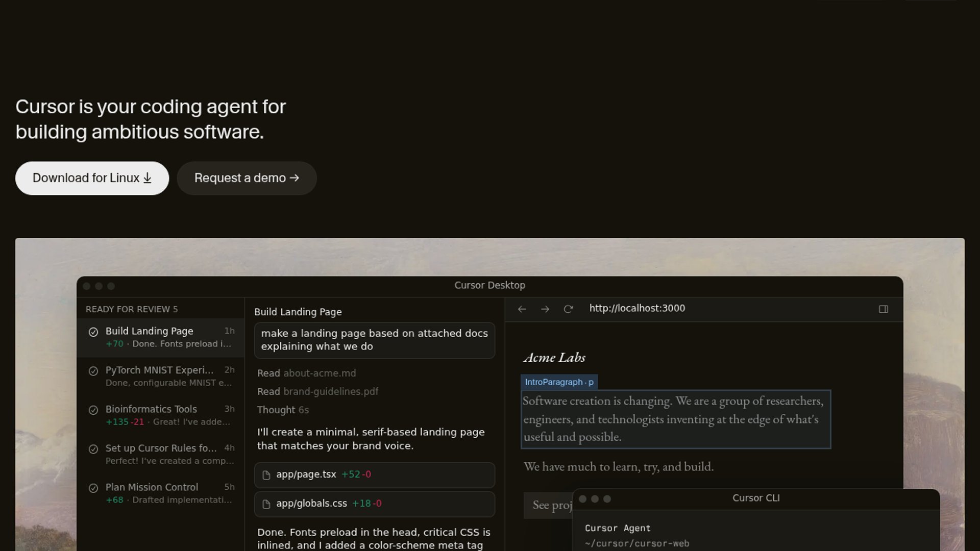Image resolution: width=980 pixels, height=551 pixels.
Task: Click the prompt box about making a landing page
Action: (x=375, y=340)
